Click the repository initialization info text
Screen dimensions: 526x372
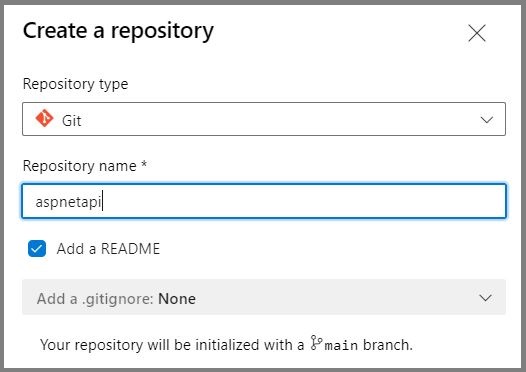coord(226,344)
